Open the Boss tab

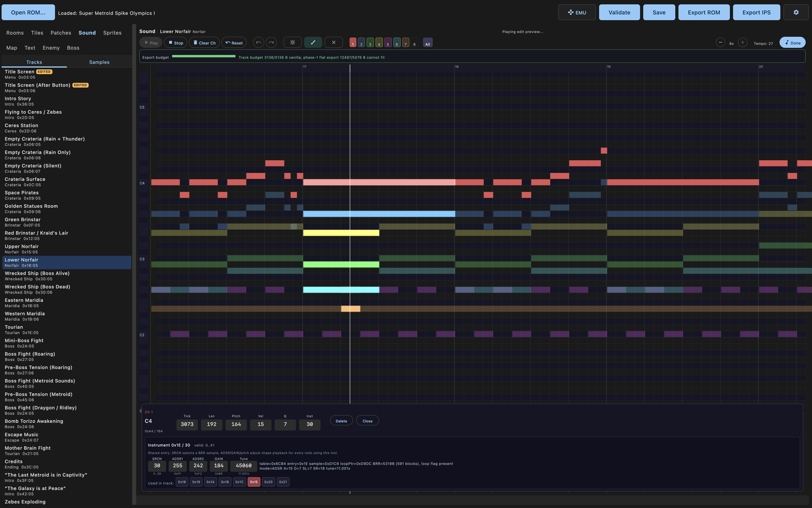tap(73, 48)
